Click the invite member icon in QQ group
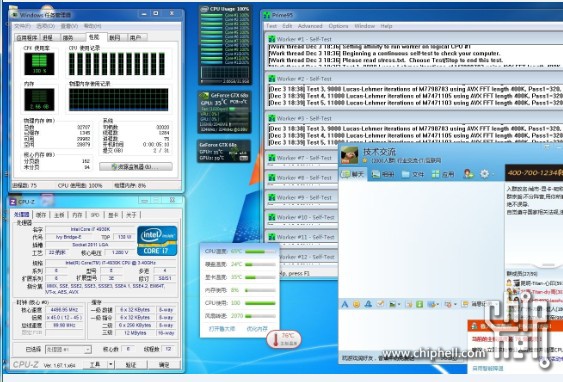 pyautogui.click(x=469, y=174)
